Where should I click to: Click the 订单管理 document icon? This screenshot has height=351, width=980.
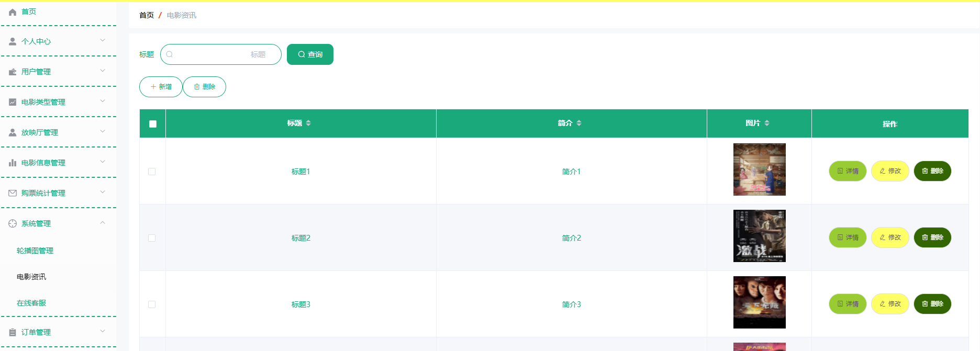pyautogui.click(x=12, y=332)
